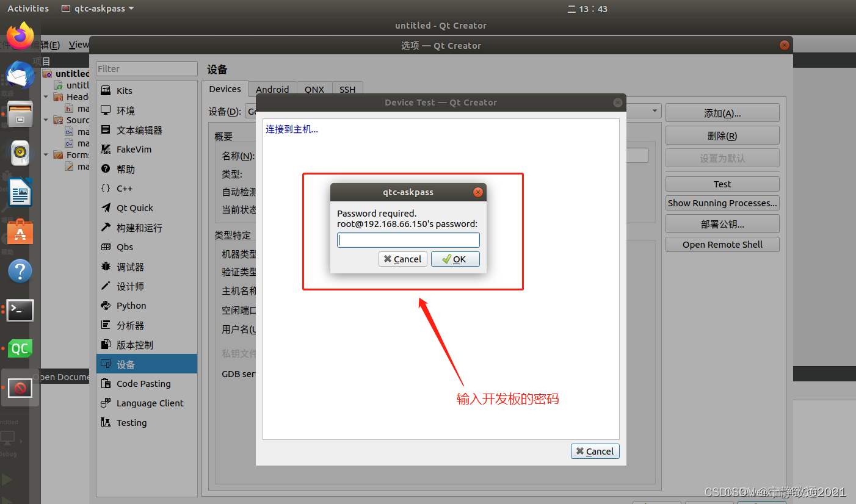Collapse the Sources folder in project tree
Screen dimensions: 856x504
click(x=46, y=120)
